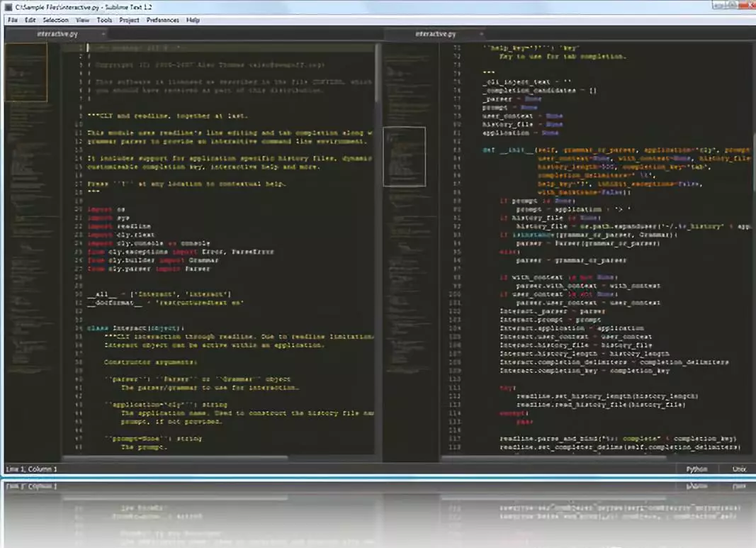Click the Unix line endings indicator
The image size is (756, 548).
tap(739, 469)
